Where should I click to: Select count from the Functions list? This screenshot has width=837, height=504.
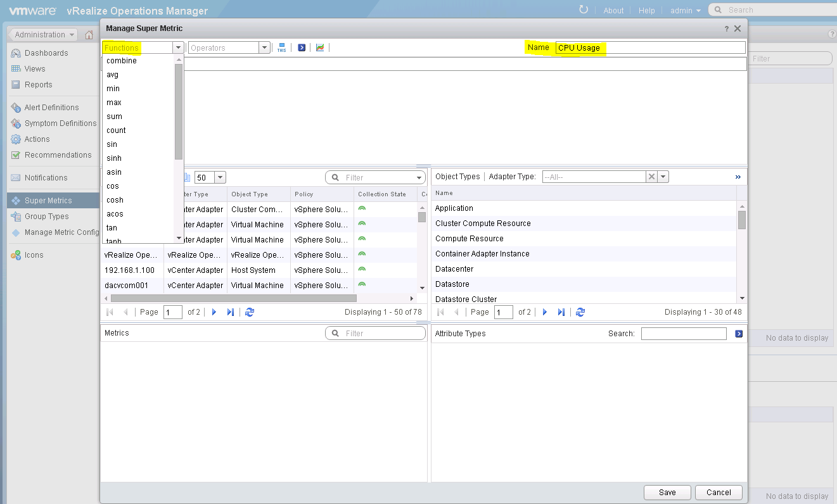[x=138, y=130]
